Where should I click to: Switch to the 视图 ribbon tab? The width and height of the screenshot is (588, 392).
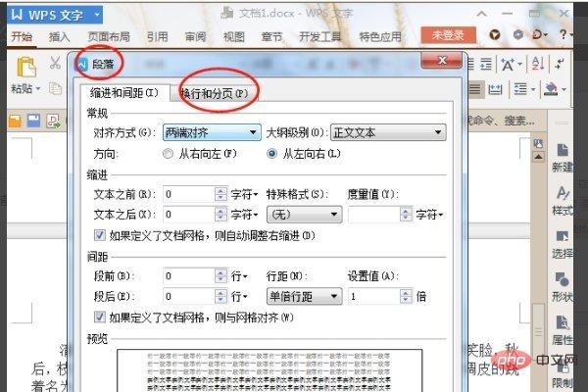tap(233, 37)
